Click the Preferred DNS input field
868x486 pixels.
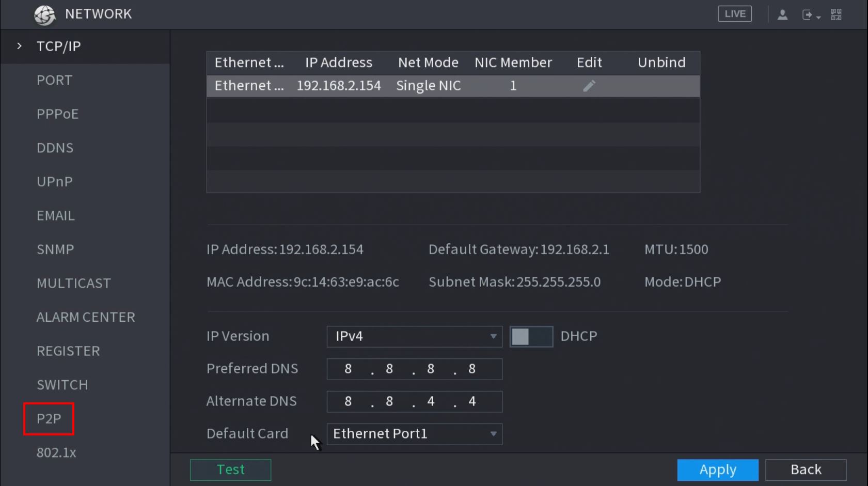414,369
